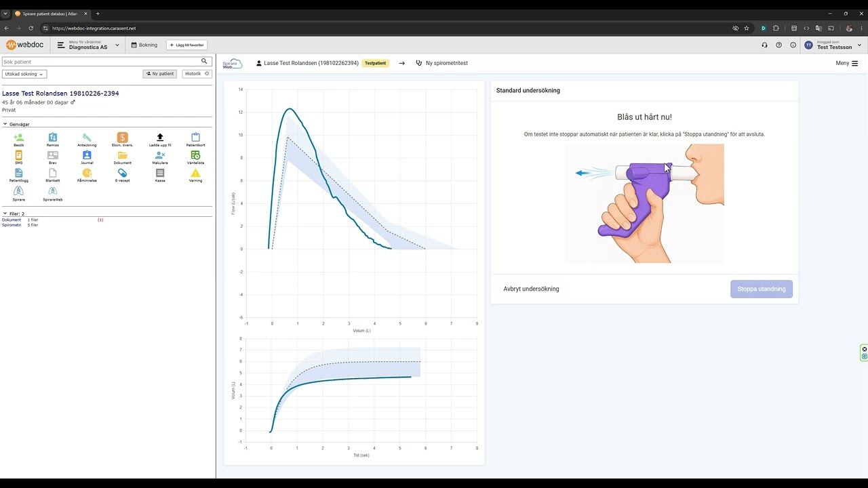The height and width of the screenshot is (488, 868).
Task: Open the Påminnelse clock icon
Action: point(87,173)
